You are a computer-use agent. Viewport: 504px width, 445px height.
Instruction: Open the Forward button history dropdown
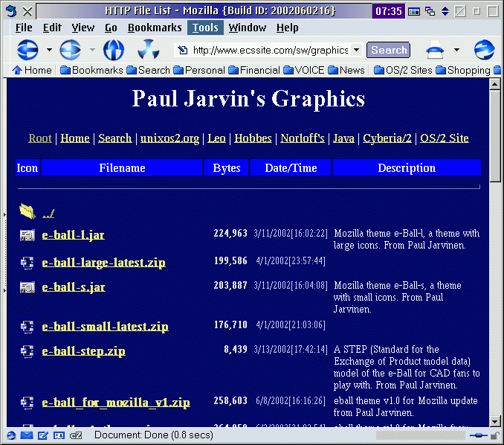coord(92,50)
